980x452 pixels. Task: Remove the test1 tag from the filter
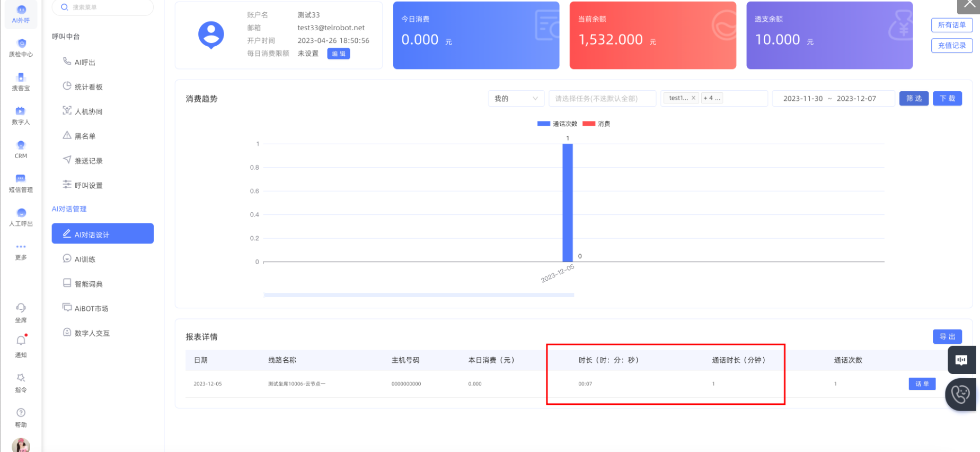click(693, 98)
